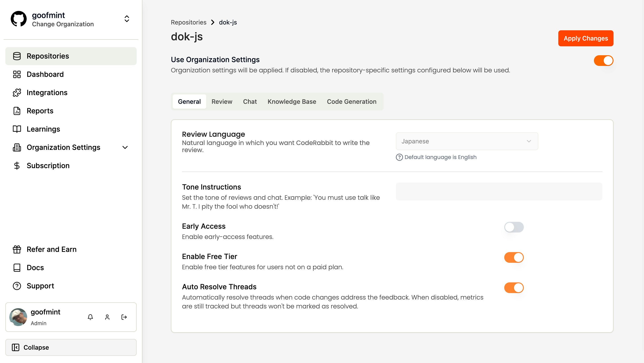Image resolution: width=644 pixels, height=363 pixels.
Task: Select the Code Generation tab
Action: (352, 102)
